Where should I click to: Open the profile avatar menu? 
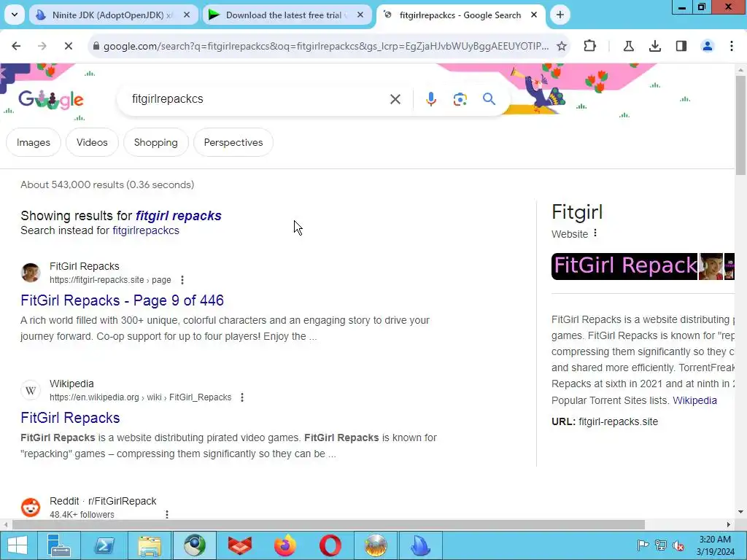click(708, 46)
